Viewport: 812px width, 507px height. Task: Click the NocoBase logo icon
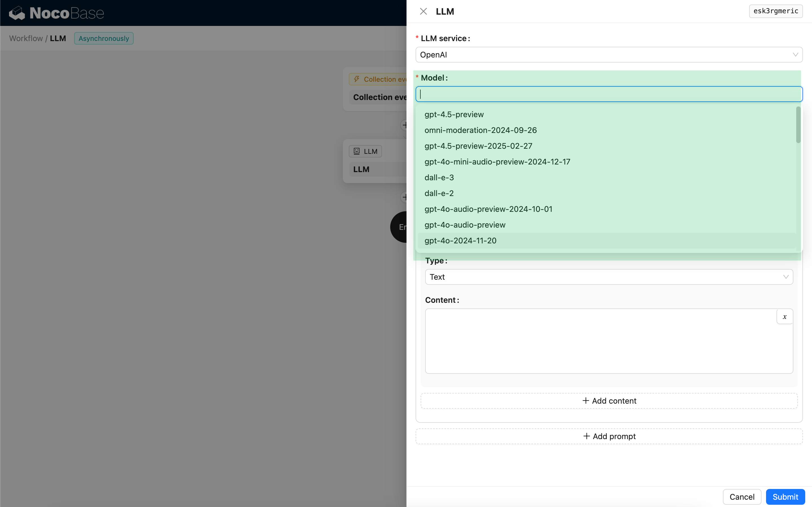pyautogui.click(x=17, y=13)
